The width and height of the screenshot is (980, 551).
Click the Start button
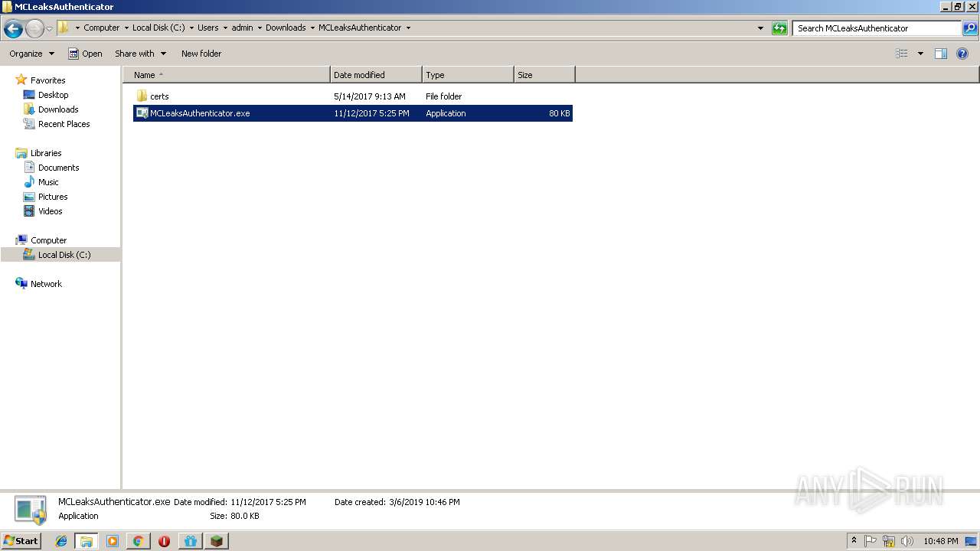[21, 541]
